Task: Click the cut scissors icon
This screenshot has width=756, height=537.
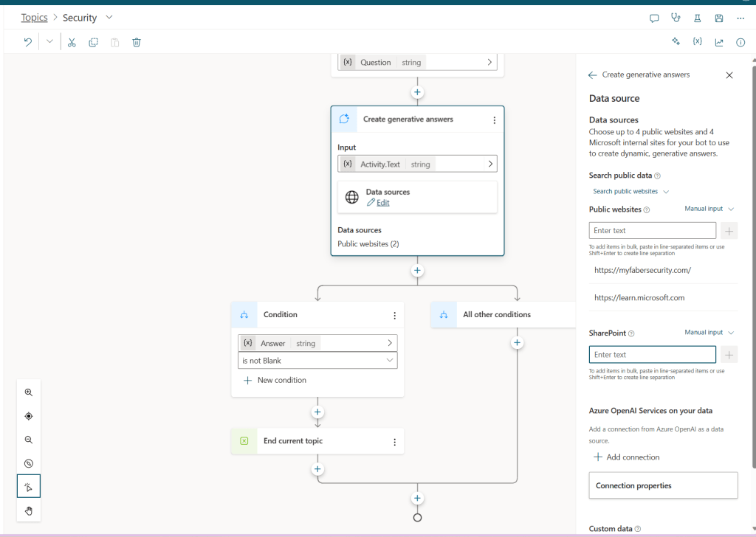Action: pos(72,42)
